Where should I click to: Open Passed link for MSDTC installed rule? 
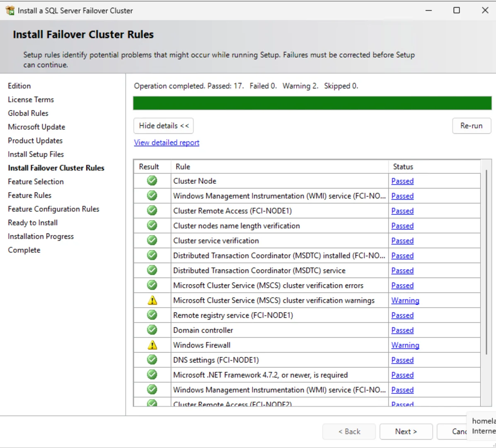pyautogui.click(x=402, y=256)
